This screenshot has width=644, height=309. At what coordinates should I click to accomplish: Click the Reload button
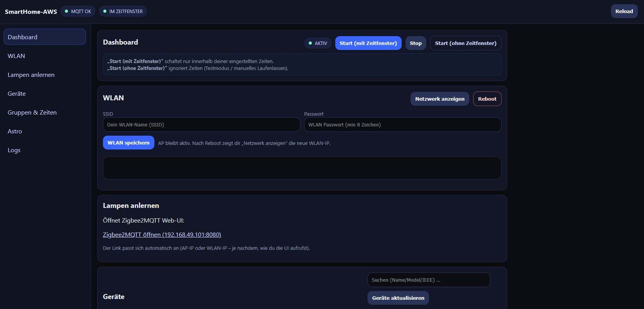pyautogui.click(x=624, y=11)
